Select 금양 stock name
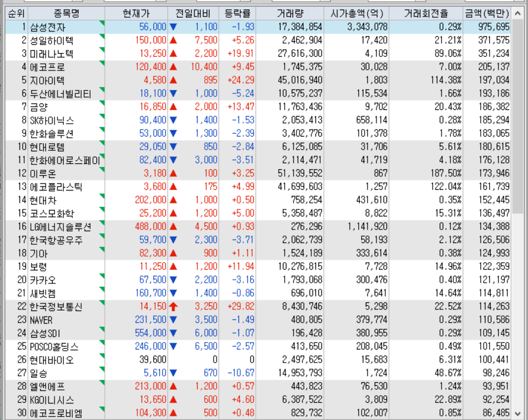This screenshot has width=528, height=420. coord(38,107)
